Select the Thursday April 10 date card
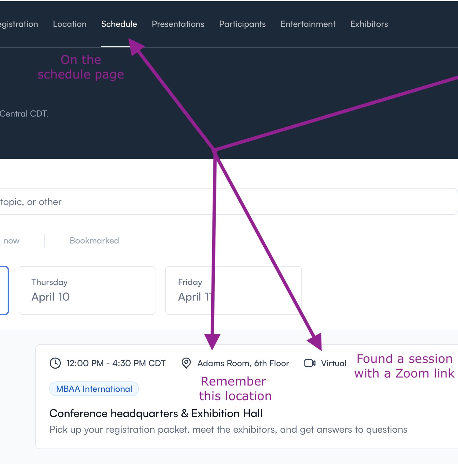The image size is (458, 476). pyautogui.click(x=87, y=290)
